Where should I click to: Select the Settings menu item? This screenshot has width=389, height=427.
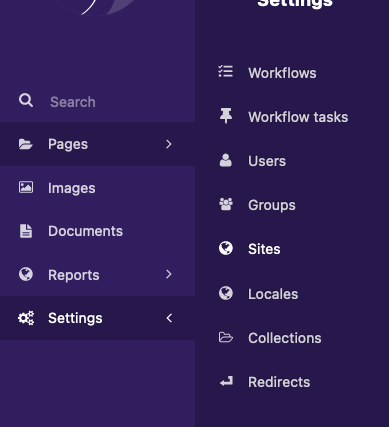tap(97, 318)
